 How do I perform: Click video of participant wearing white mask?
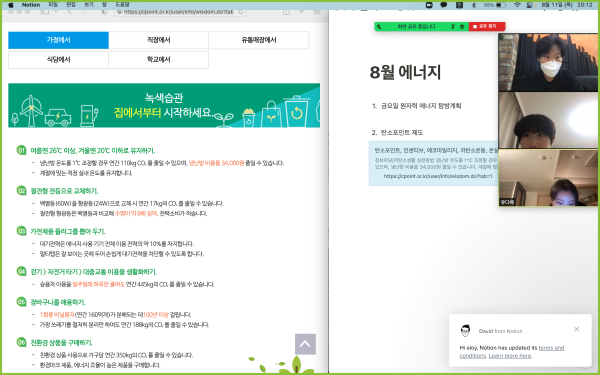click(x=548, y=62)
